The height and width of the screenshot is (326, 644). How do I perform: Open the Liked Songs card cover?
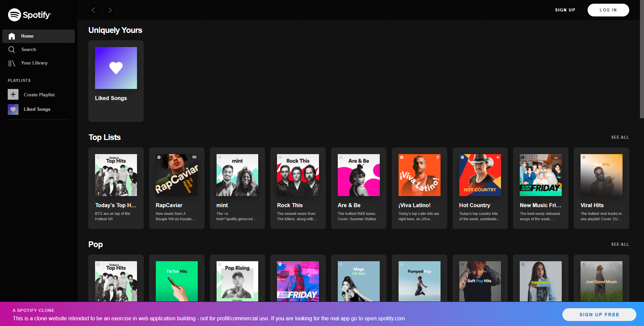116,68
